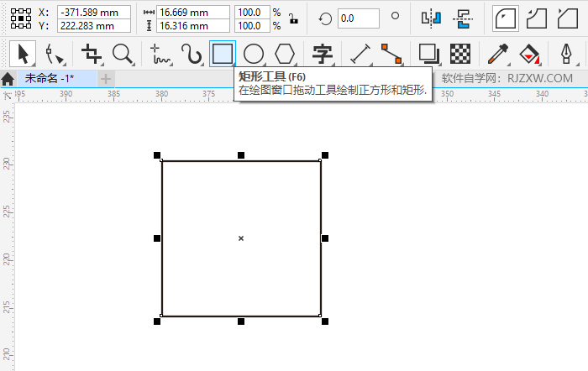The image size is (588, 371).
Task: Click the mirror horizontally button
Action: 431,18
